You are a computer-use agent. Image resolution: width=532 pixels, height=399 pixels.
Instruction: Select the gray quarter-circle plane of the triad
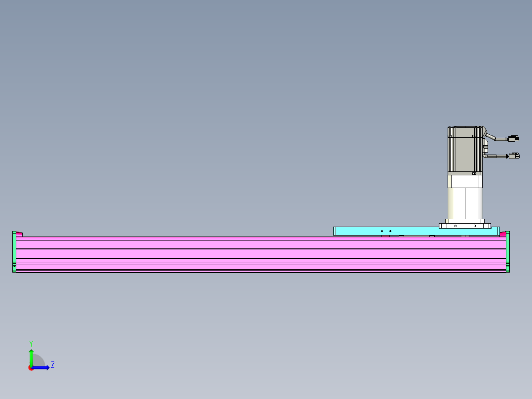(x=38, y=360)
